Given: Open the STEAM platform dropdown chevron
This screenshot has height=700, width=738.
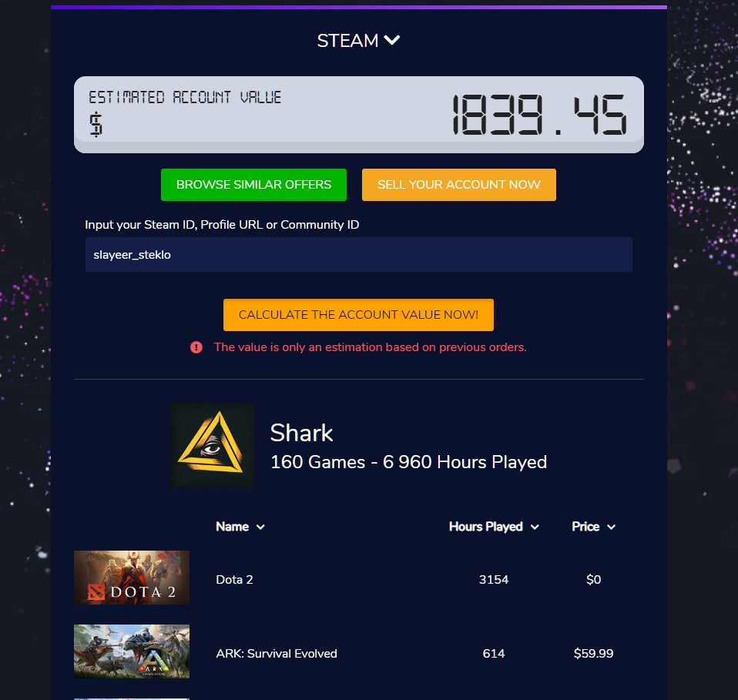Looking at the screenshot, I should (391, 41).
